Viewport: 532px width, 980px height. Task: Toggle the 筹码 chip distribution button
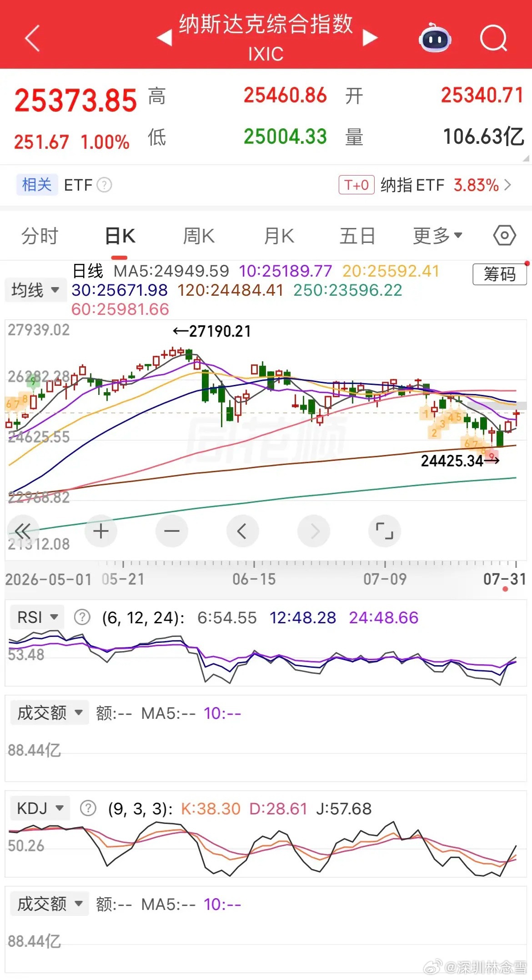tap(500, 274)
